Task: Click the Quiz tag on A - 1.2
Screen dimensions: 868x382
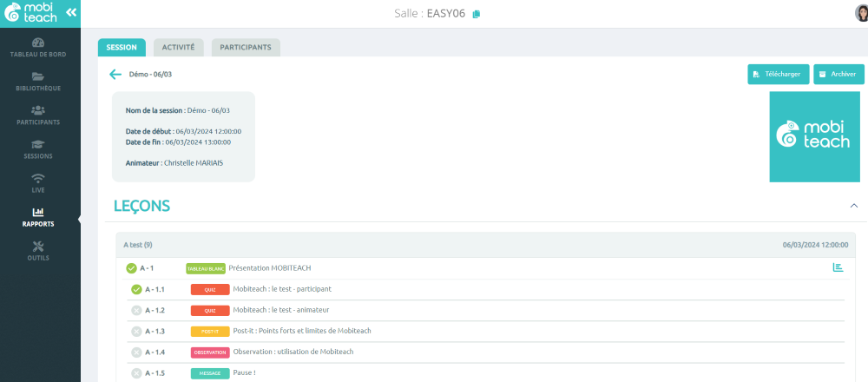Action: (210, 311)
